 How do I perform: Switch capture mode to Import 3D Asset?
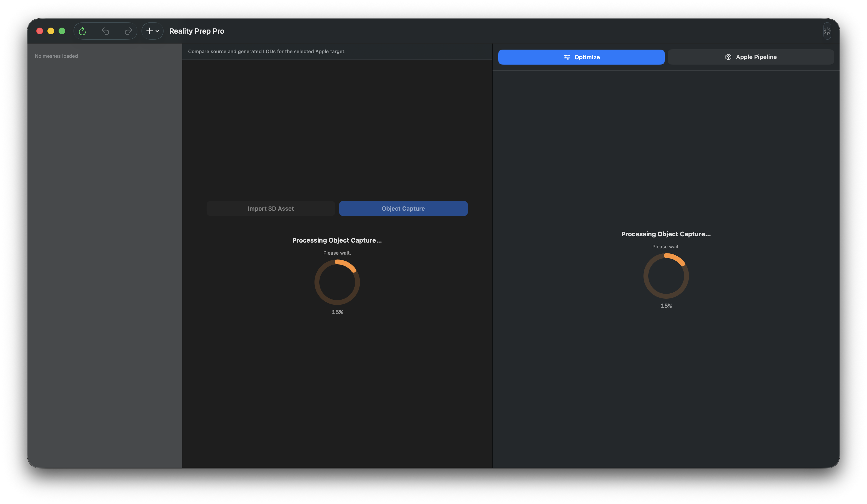[271, 208]
